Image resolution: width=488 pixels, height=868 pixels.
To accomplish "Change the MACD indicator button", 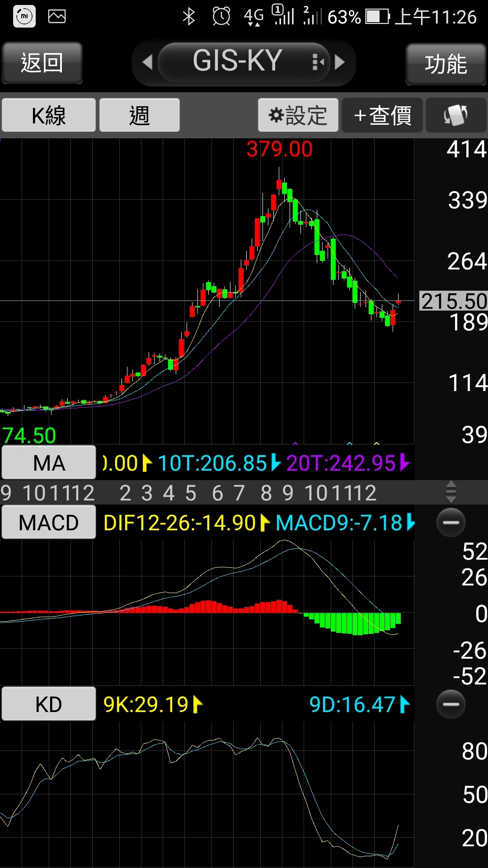I will point(49,522).
